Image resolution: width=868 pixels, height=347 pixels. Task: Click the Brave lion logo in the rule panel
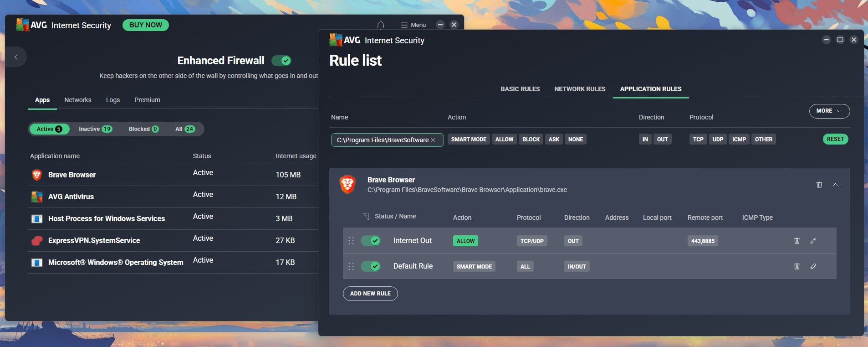pyautogui.click(x=348, y=184)
